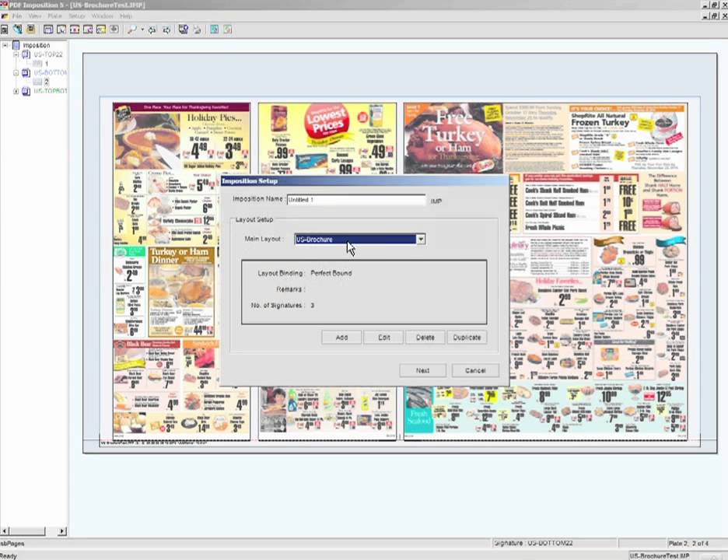Click the Imposition Name input field
This screenshot has height=560, width=728.
(x=356, y=200)
